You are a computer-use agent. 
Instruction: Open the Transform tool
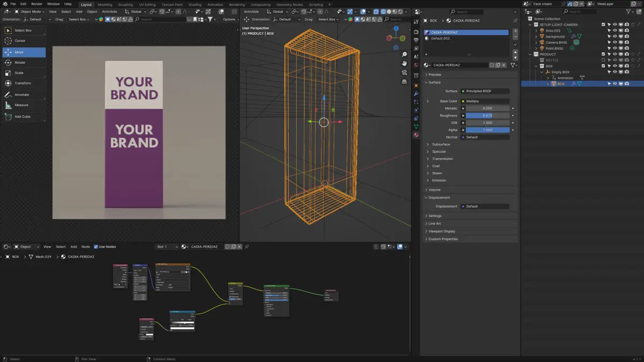point(23,83)
